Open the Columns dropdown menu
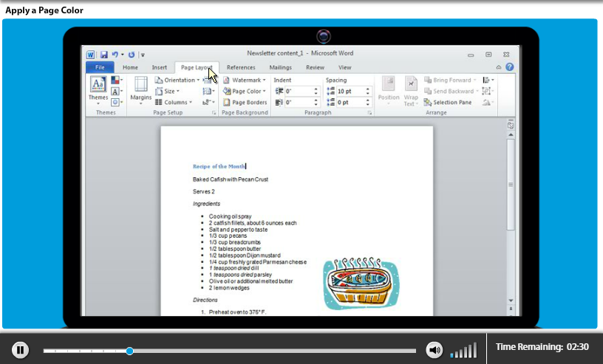 point(174,103)
